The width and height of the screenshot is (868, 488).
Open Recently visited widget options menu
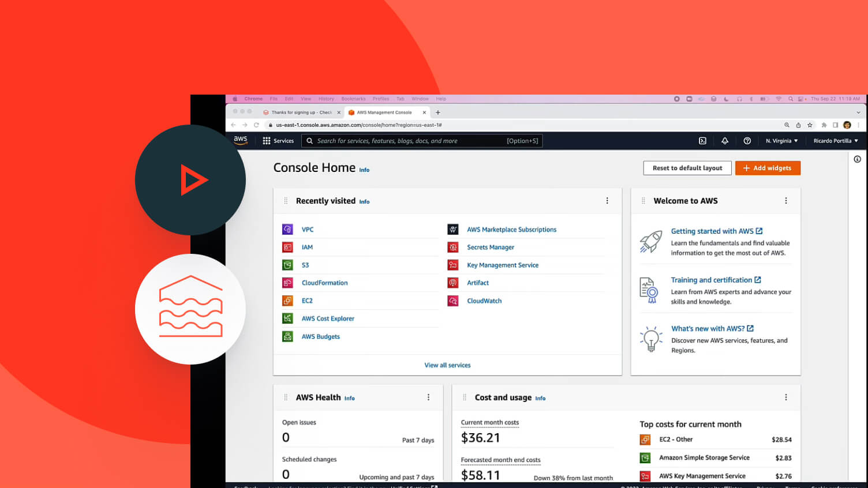click(x=607, y=201)
